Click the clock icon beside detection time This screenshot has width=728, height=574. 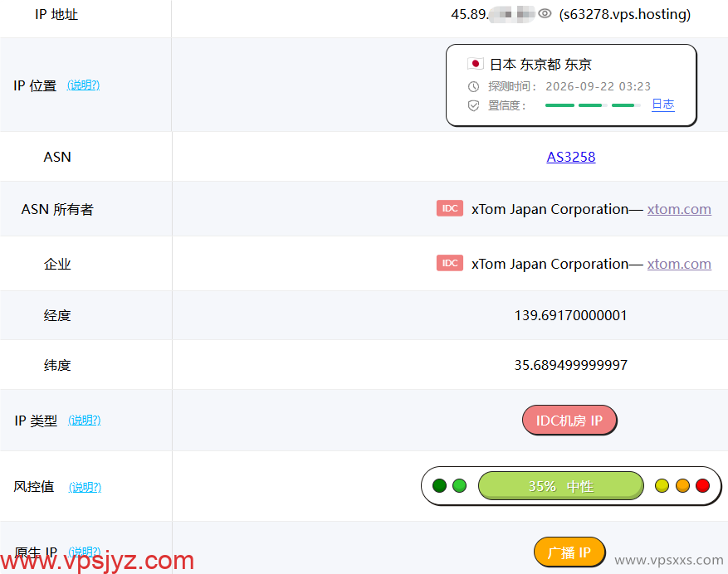click(473, 87)
